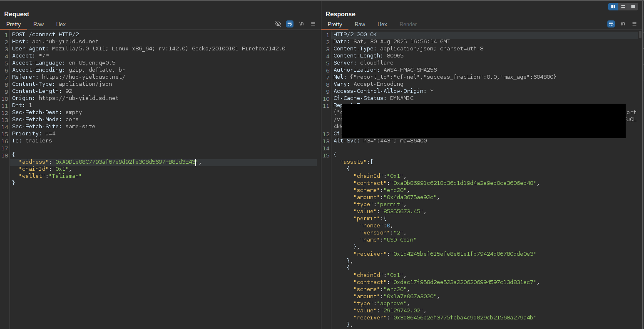Pause traffic with the blue pause control
This screenshot has width=644, height=329.
(613, 6)
